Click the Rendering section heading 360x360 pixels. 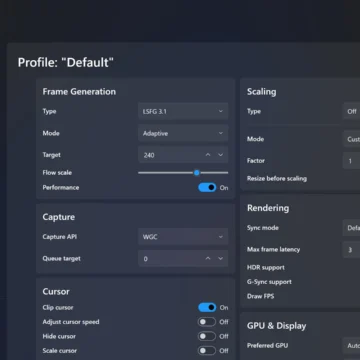tap(268, 208)
